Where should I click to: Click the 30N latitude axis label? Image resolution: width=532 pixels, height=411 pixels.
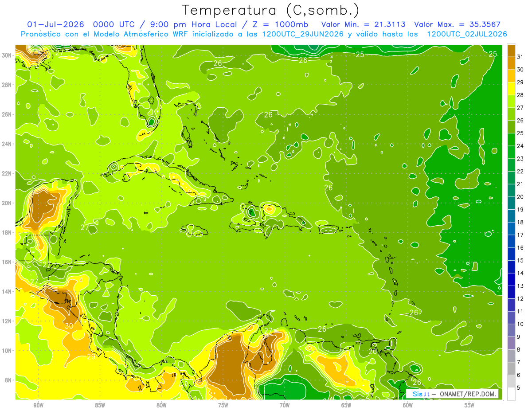click(x=7, y=55)
